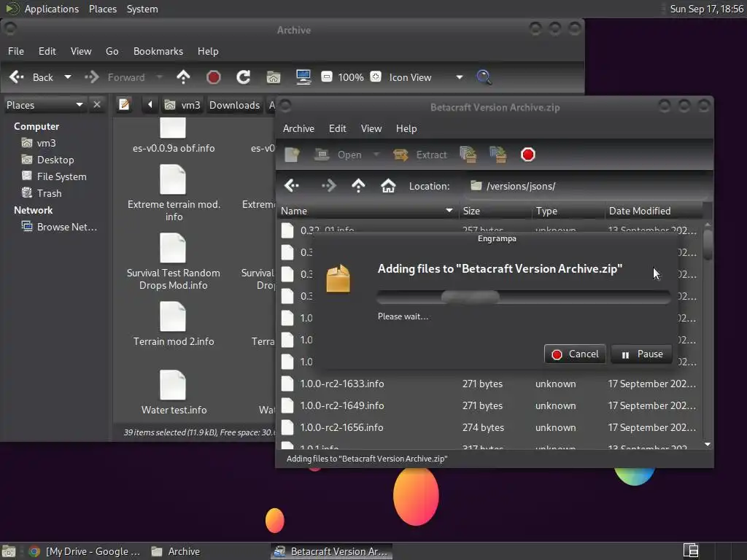The width and height of the screenshot is (747, 560).
Task: Go to archive home location
Action: pyautogui.click(x=388, y=186)
